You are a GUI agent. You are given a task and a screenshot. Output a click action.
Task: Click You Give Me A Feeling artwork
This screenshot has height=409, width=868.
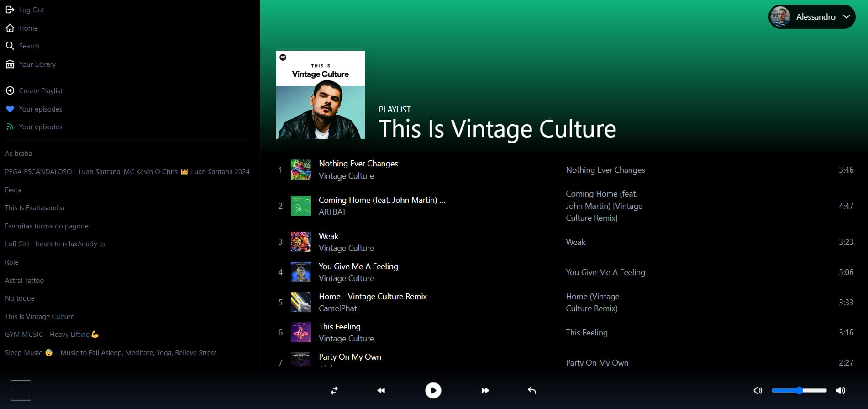(301, 272)
